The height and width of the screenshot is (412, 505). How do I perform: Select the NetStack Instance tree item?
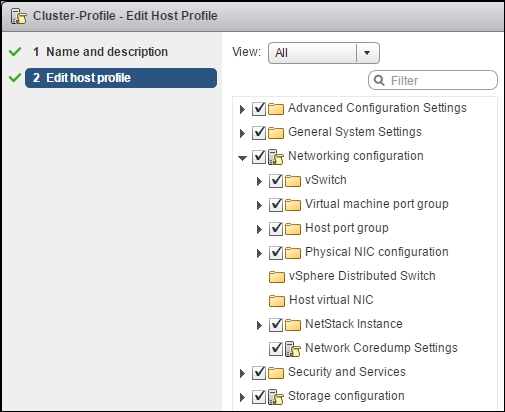coord(354,324)
